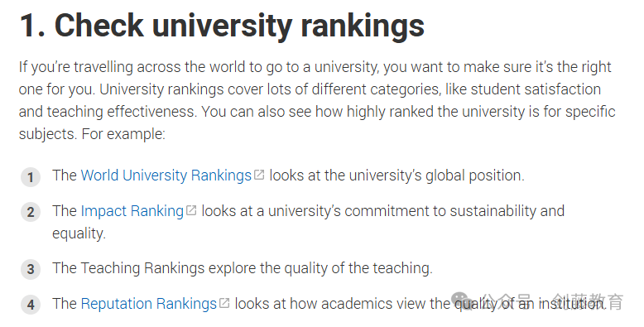Click 'student satisfaction' in the paragraph

536,89
